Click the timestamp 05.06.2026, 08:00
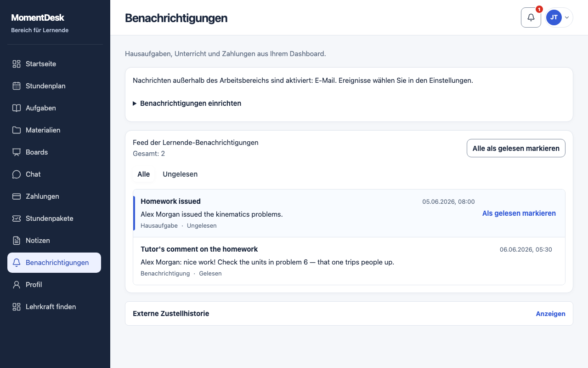Screen dimensions: 588x368 448,201
